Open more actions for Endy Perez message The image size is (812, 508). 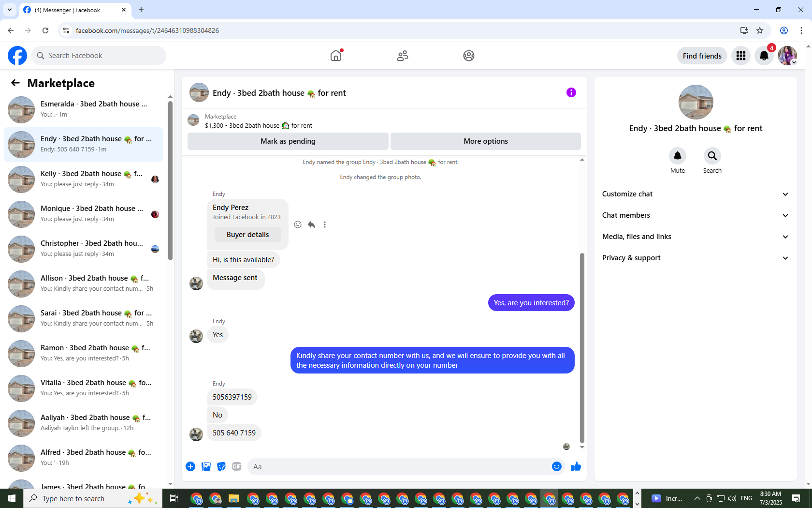tap(325, 224)
